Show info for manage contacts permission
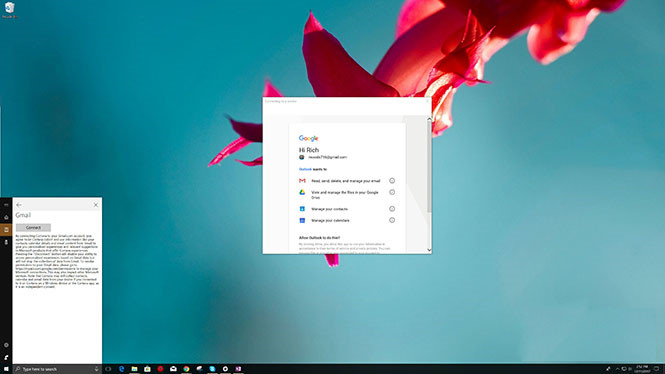The width and height of the screenshot is (665, 374). [x=392, y=209]
